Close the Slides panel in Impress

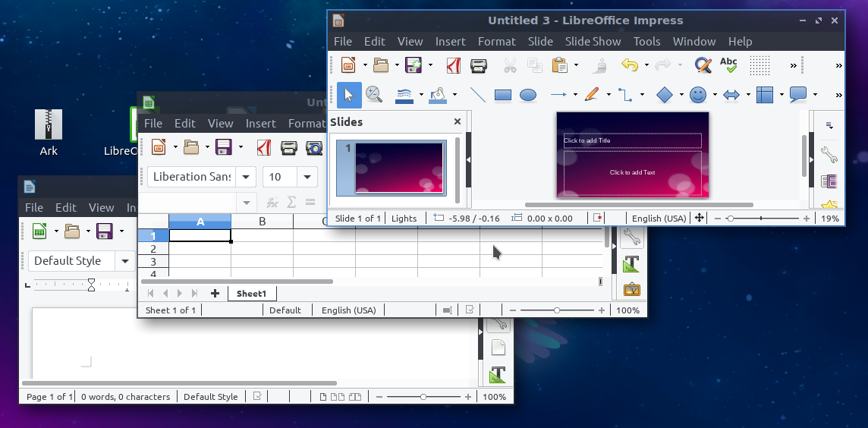click(458, 121)
